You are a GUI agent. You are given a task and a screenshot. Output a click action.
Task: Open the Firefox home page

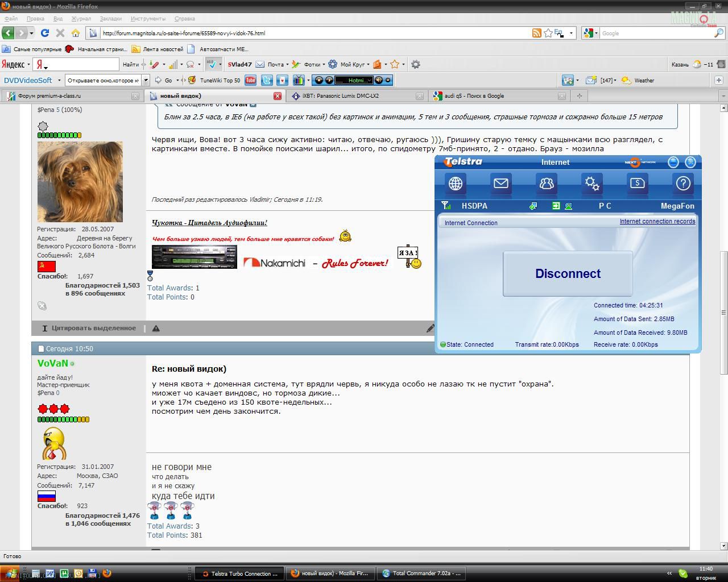click(75, 33)
